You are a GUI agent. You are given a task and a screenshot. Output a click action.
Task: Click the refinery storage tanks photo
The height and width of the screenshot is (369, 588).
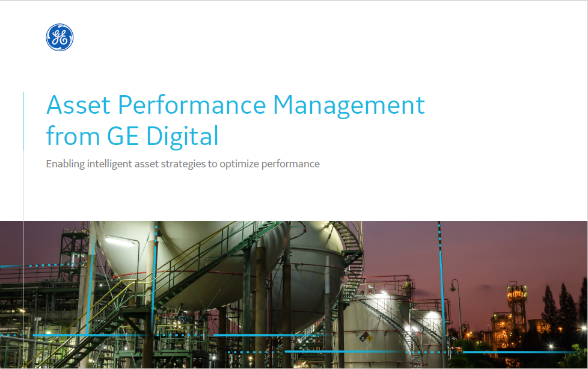click(x=294, y=295)
